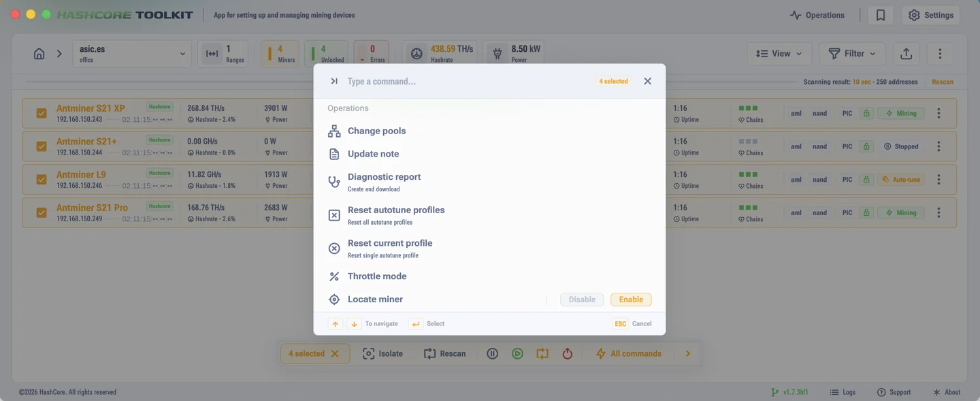This screenshot has height=401, width=980.
Task: Click the Stopped status badge on S21+
Action: click(901, 146)
